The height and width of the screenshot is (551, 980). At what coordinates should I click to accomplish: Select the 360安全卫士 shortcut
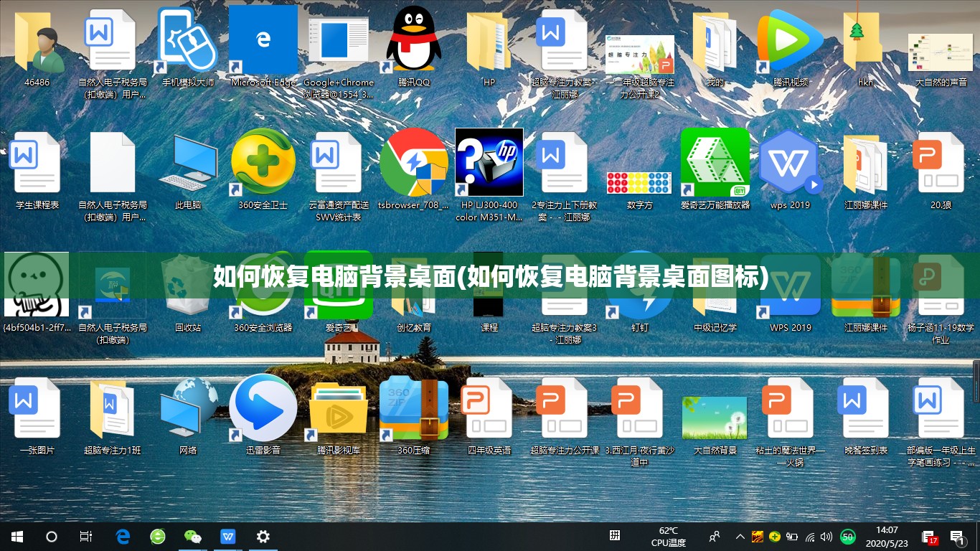click(x=263, y=162)
